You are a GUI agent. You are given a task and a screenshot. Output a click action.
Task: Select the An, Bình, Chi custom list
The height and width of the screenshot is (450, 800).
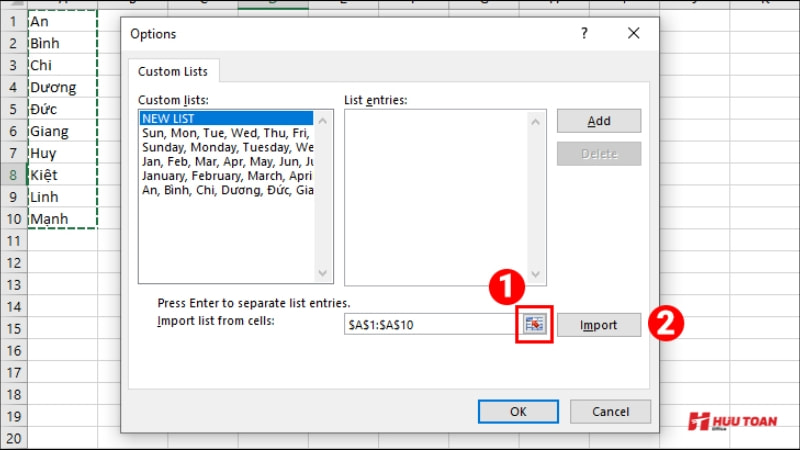[225, 189]
